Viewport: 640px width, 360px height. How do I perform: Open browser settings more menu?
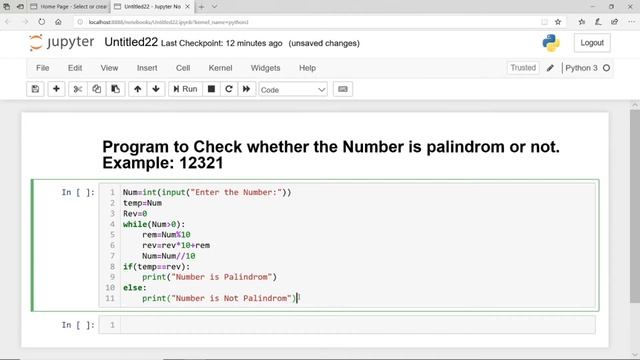(631, 22)
